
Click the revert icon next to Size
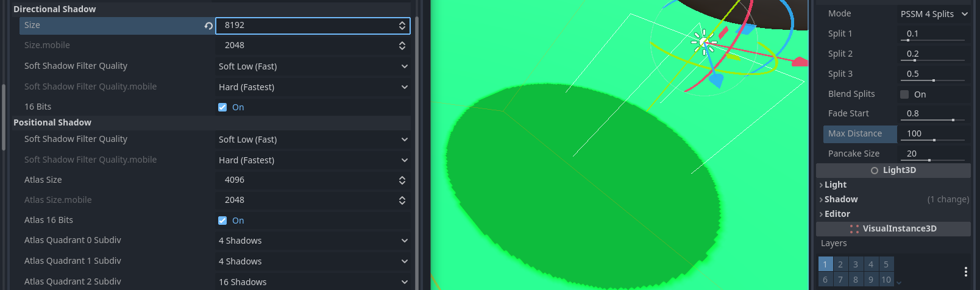(208, 26)
